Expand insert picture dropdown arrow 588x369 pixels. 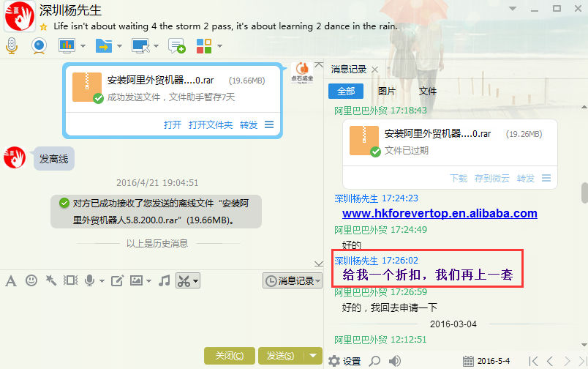click(x=148, y=281)
